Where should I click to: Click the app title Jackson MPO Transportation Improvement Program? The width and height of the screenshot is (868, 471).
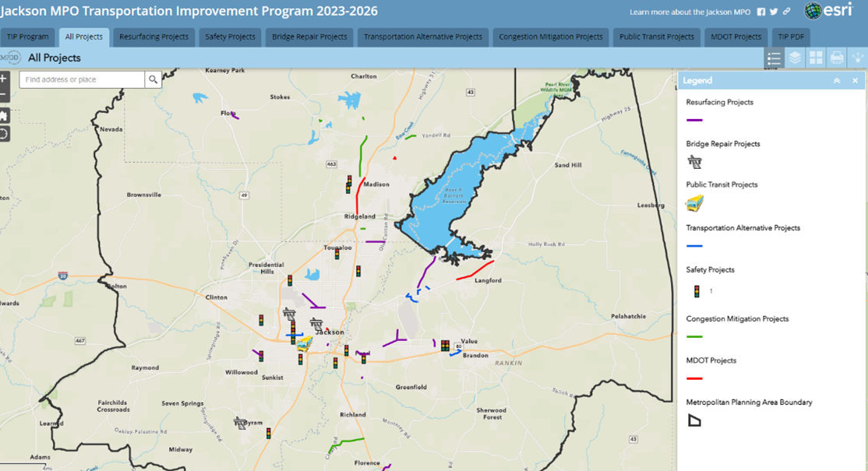189,11
